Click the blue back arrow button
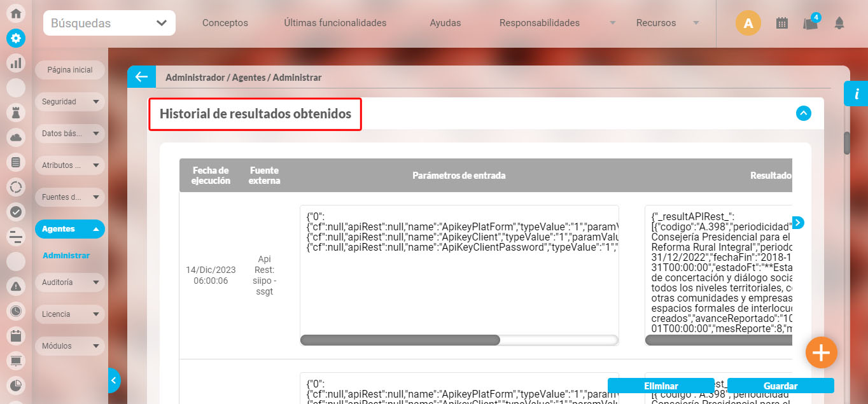The height and width of the screenshot is (404, 868). (141, 77)
